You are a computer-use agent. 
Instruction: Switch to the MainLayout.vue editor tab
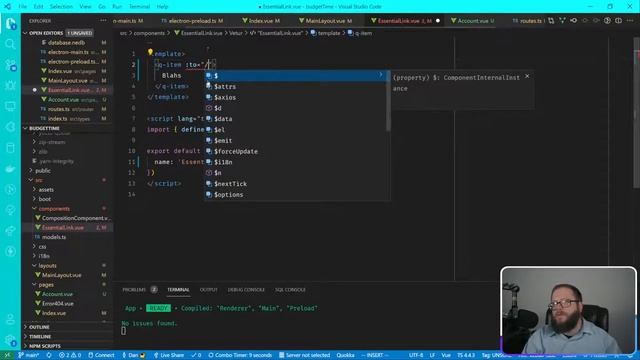pos(325,20)
